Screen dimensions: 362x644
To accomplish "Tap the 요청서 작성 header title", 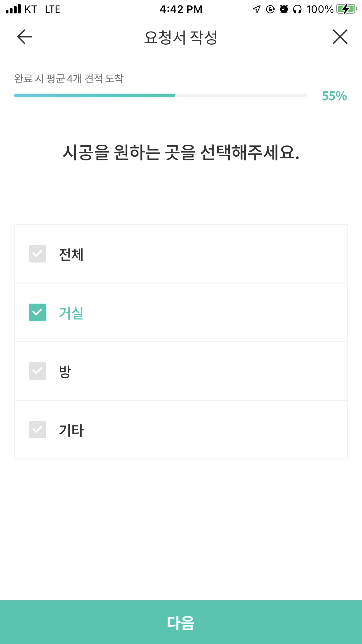I will pyautogui.click(x=181, y=37).
